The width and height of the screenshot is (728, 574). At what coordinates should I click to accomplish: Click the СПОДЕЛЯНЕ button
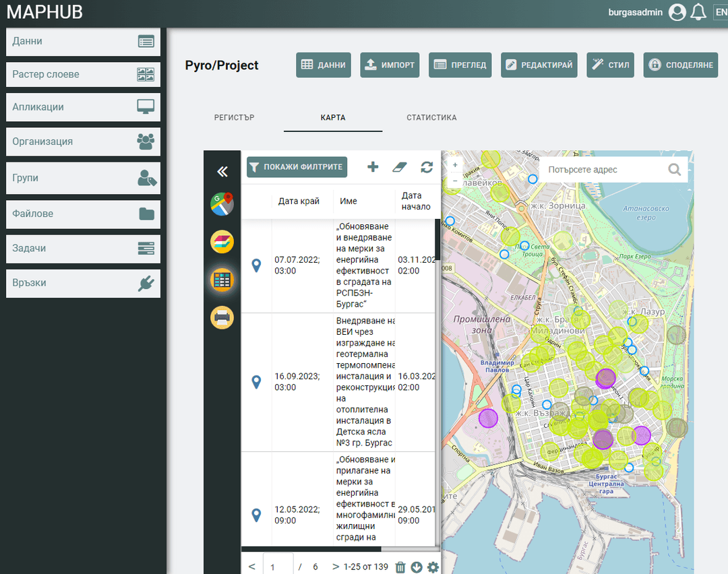(681, 65)
